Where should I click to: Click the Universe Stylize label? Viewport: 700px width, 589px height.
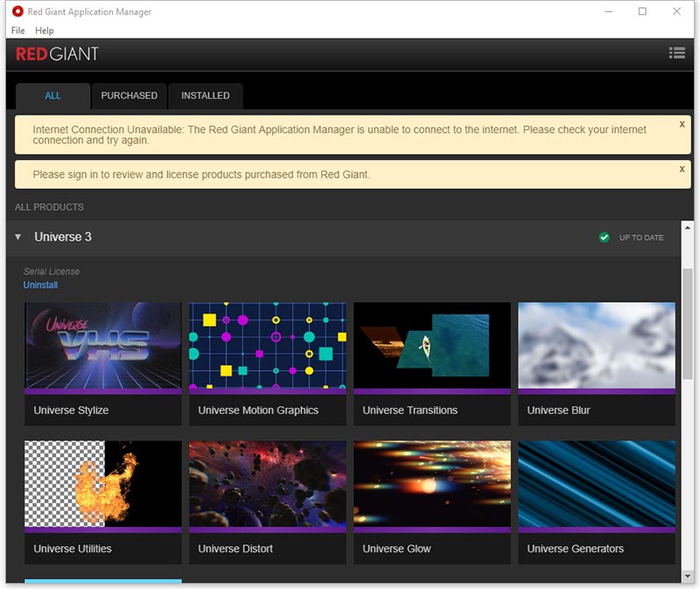tap(71, 410)
